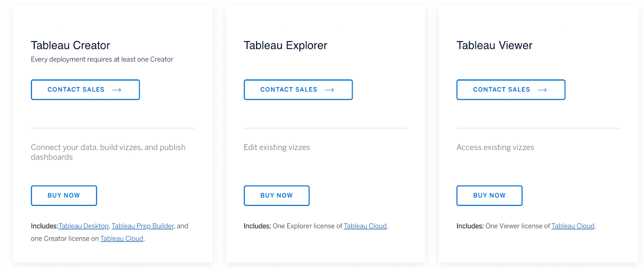Click the 'Every deployment requires' subtitle text
644x268 pixels.
pyautogui.click(x=102, y=60)
